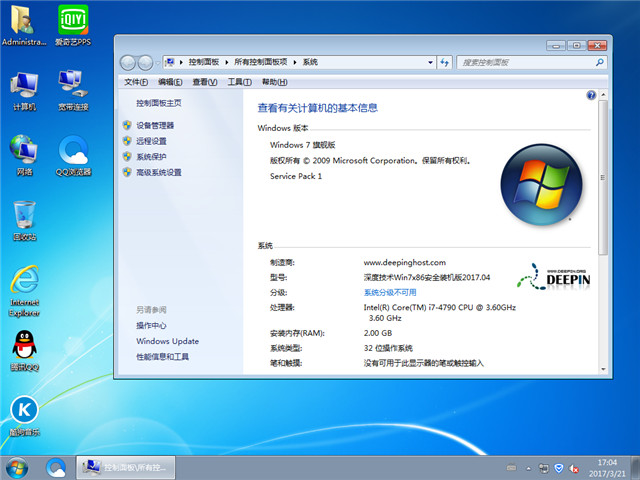Click the scrollbar down arrow
Viewport: 640px width, 480px height.
tap(603, 369)
